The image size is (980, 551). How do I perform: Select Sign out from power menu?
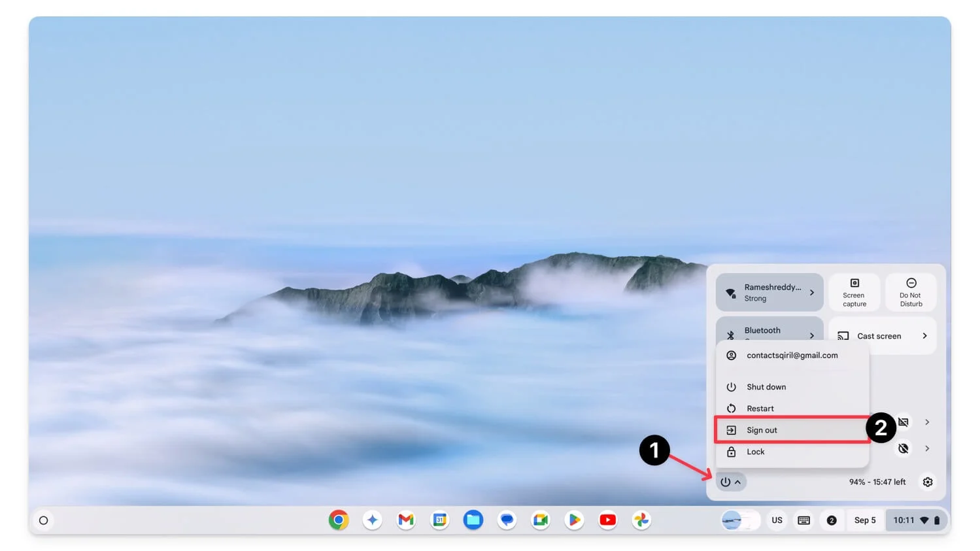pos(762,430)
